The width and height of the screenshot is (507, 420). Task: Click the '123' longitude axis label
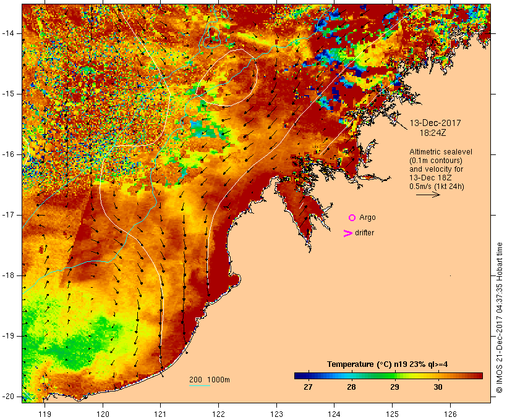(276, 414)
